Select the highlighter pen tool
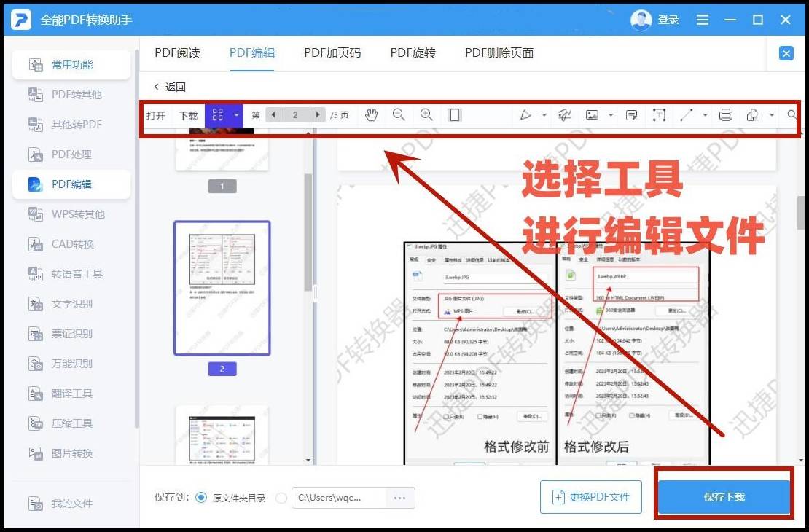 [525, 114]
